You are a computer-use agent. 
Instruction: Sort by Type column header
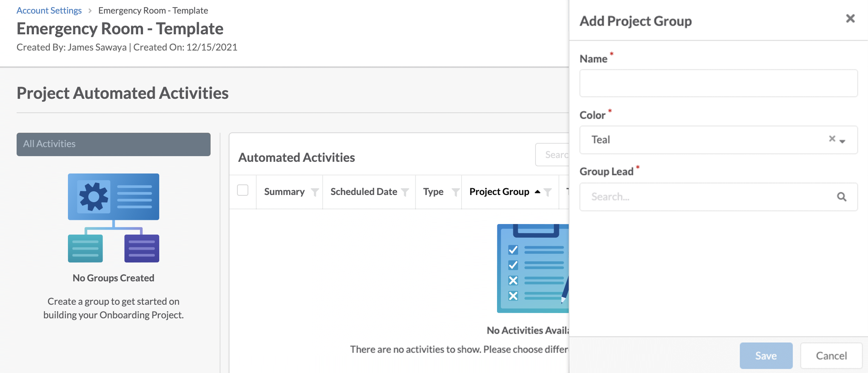pos(433,192)
